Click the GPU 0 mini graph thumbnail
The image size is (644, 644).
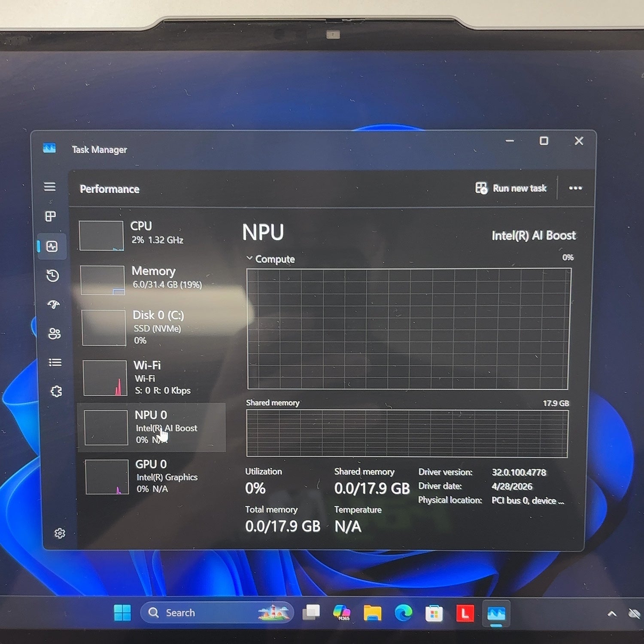coord(107,477)
